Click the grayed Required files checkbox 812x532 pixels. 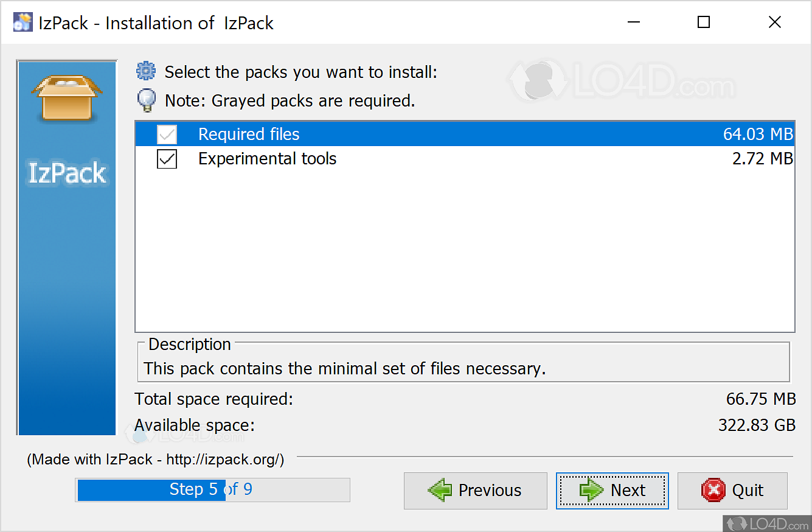(x=167, y=134)
